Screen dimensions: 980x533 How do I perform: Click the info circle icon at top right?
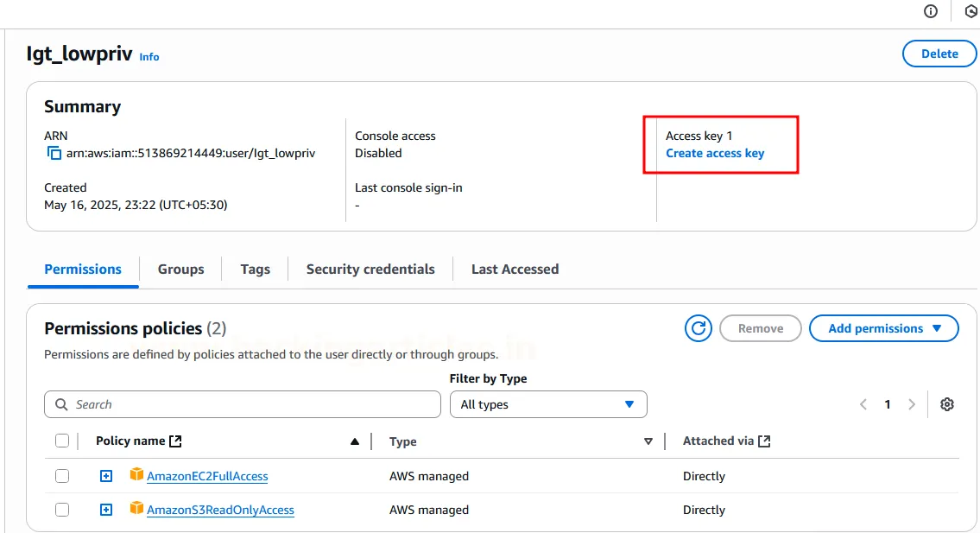[931, 11]
